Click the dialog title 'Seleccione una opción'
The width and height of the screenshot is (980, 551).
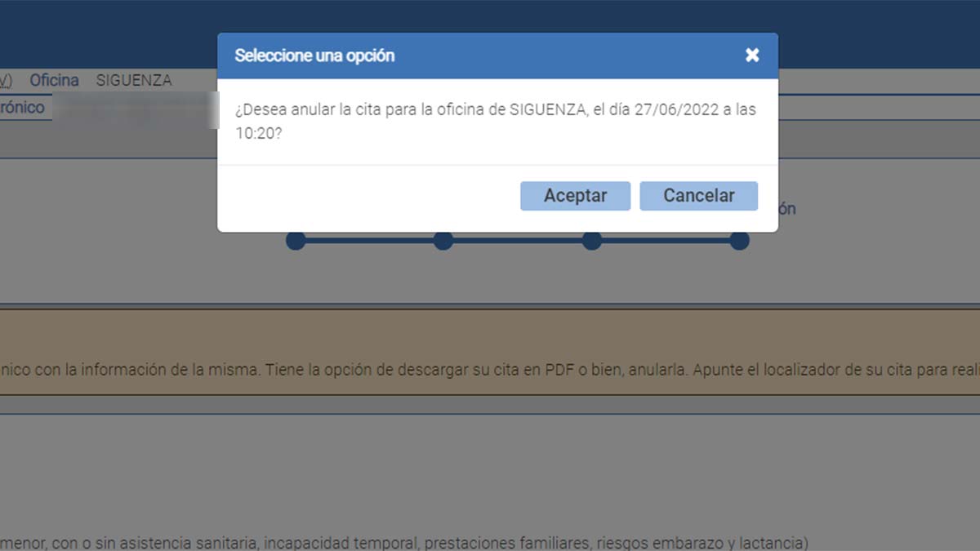point(314,56)
